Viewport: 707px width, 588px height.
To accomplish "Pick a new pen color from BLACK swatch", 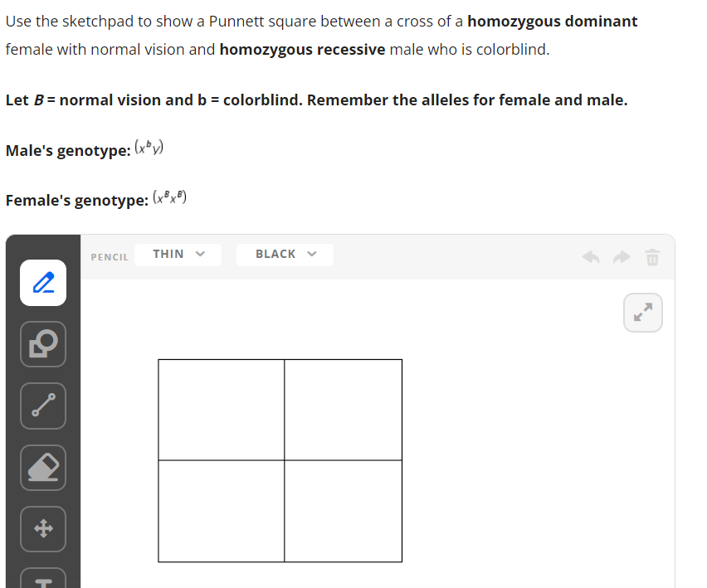I will 274,254.
